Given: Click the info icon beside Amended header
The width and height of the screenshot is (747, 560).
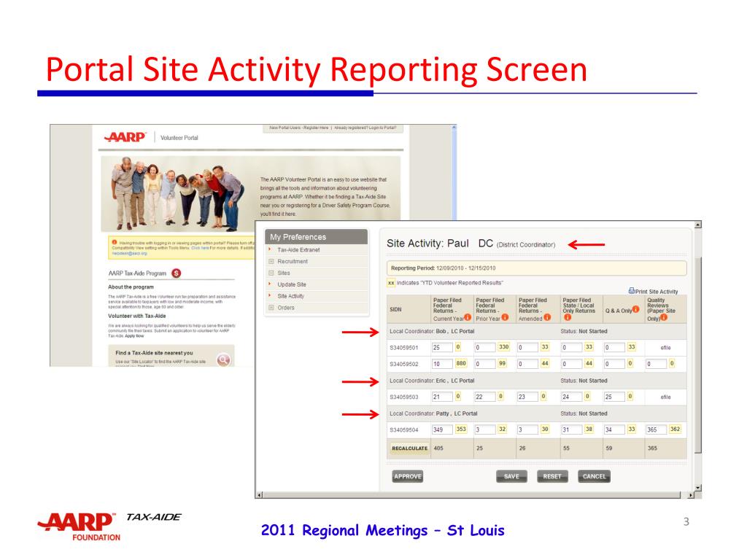Looking at the screenshot, I should [547, 318].
